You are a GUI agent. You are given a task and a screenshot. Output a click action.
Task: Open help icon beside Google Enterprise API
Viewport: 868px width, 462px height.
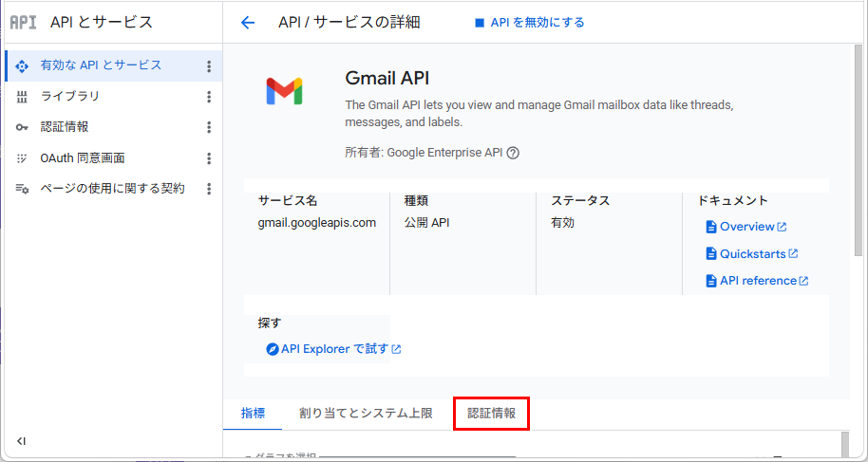513,154
